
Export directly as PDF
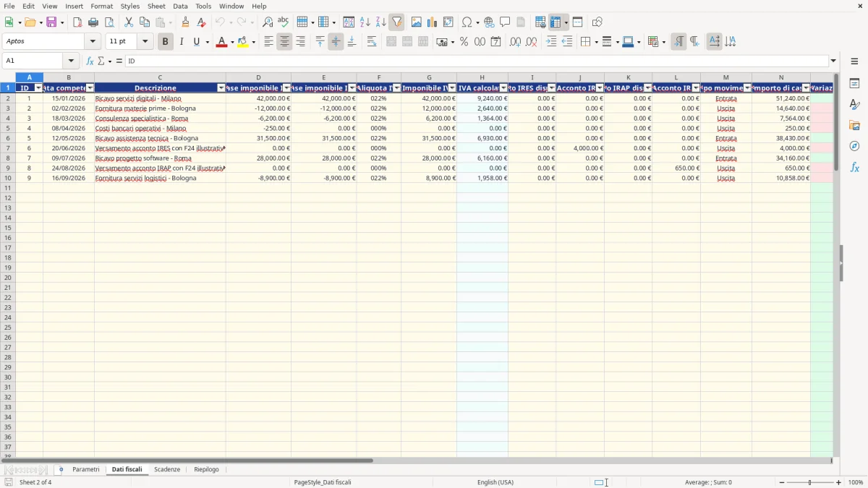pyautogui.click(x=77, y=22)
